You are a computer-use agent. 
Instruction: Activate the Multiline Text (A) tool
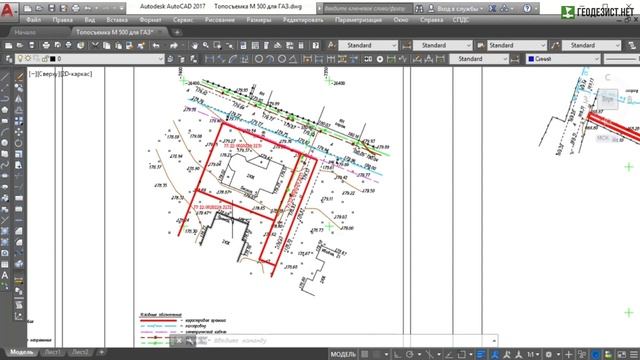coord(5,275)
